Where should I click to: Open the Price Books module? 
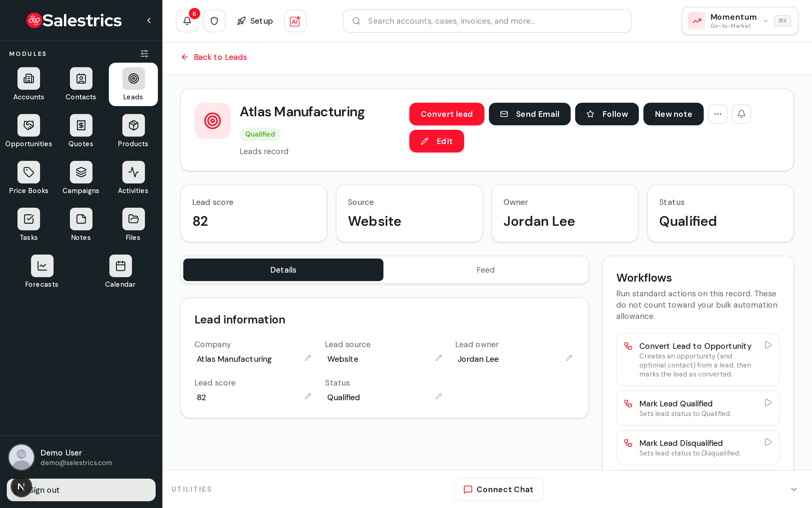pos(28,178)
